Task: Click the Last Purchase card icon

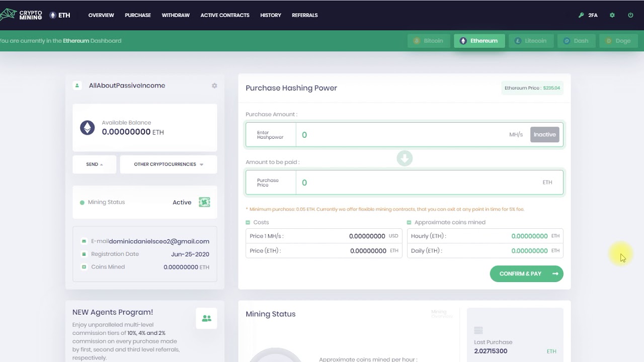Action: (478, 330)
